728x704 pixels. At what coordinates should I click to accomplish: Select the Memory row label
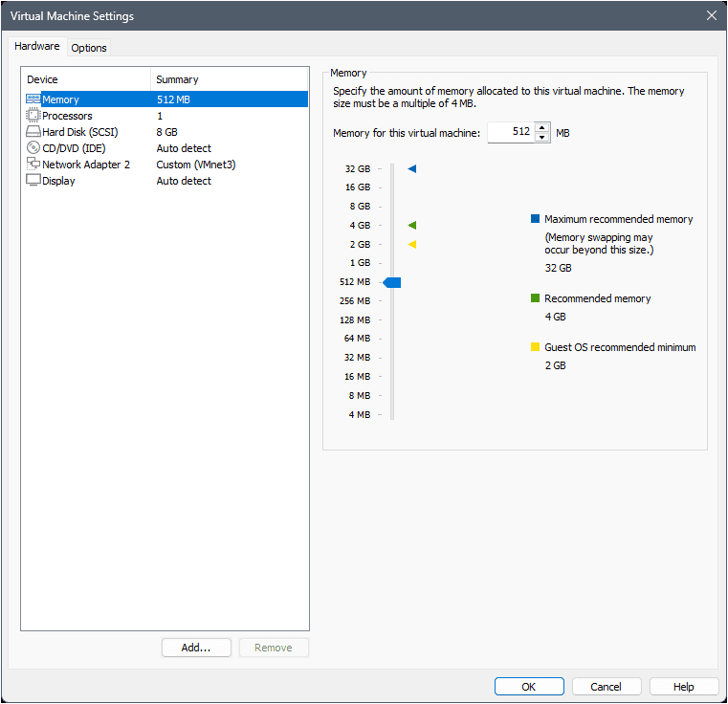(60, 99)
